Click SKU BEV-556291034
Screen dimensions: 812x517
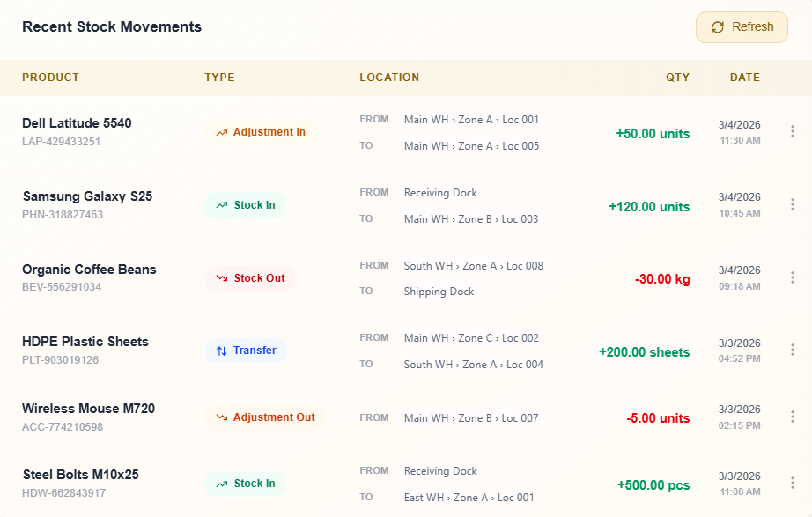point(62,287)
